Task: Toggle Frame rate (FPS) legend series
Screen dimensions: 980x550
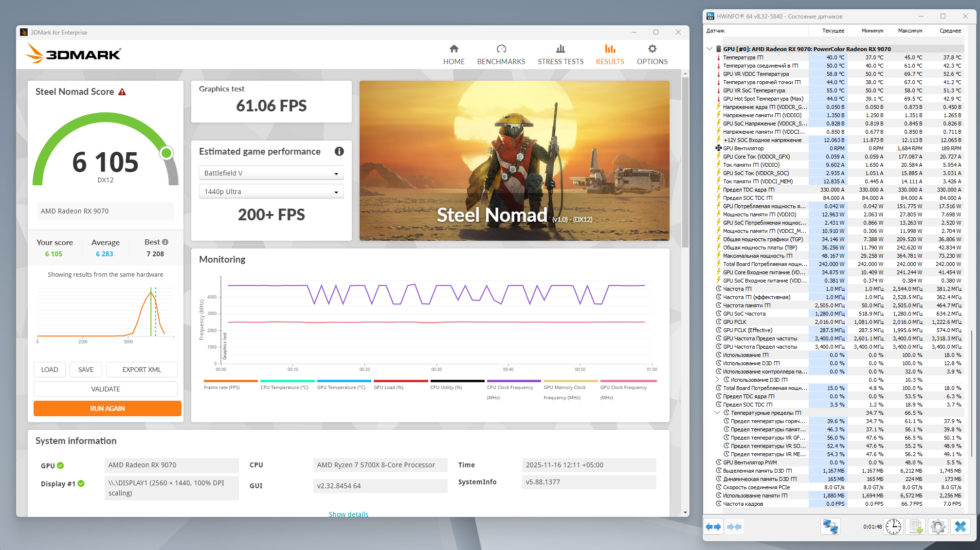Action: pyautogui.click(x=222, y=387)
